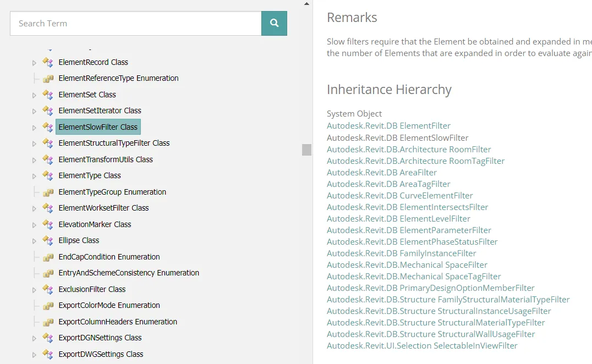Screen dimensions: 592x364
Task: Click the class icon beside ExportDGNSettings Class
Action: click(x=47, y=338)
